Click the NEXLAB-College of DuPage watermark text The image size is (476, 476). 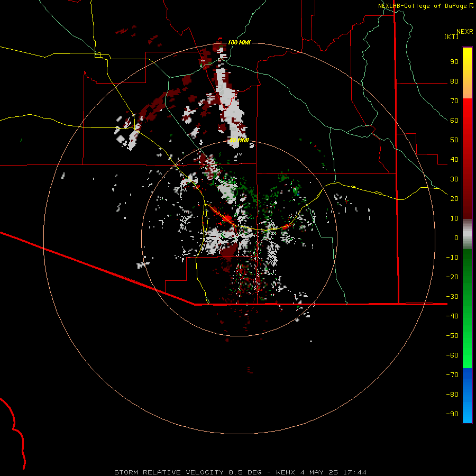[x=425, y=6]
